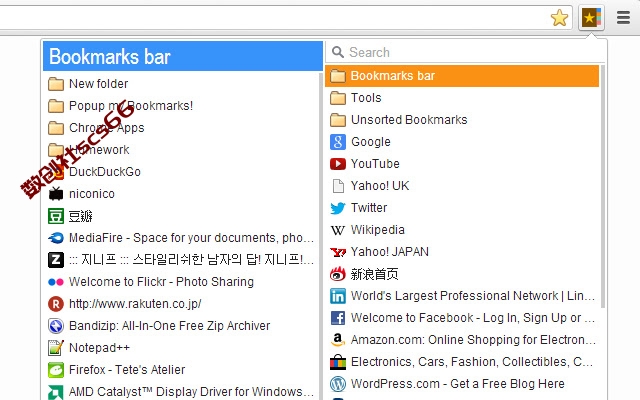Viewport: 640px width, 400px height.
Task: Click the Sina 新浪首页 favicon
Action: click(338, 274)
